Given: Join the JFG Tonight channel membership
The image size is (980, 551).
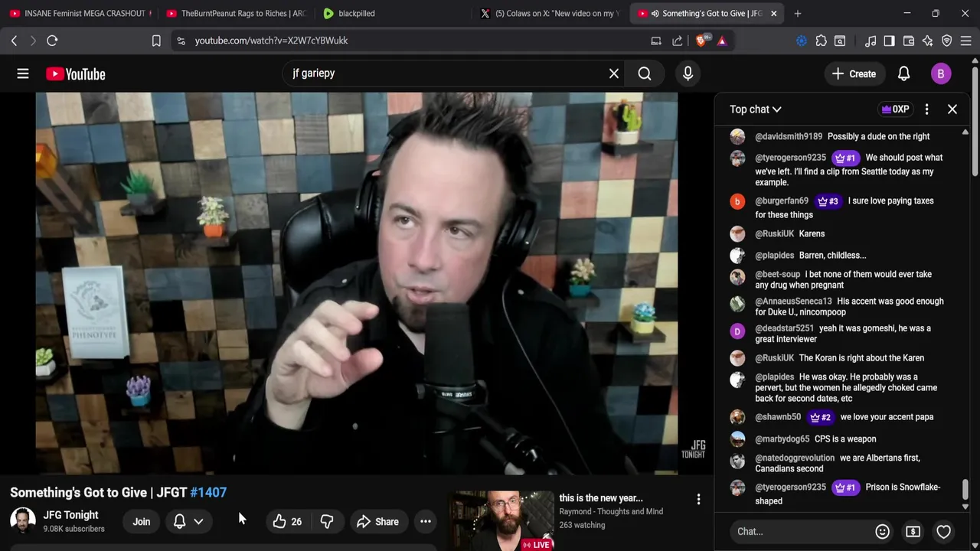Looking at the screenshot, I should click(x=142, y=522).
